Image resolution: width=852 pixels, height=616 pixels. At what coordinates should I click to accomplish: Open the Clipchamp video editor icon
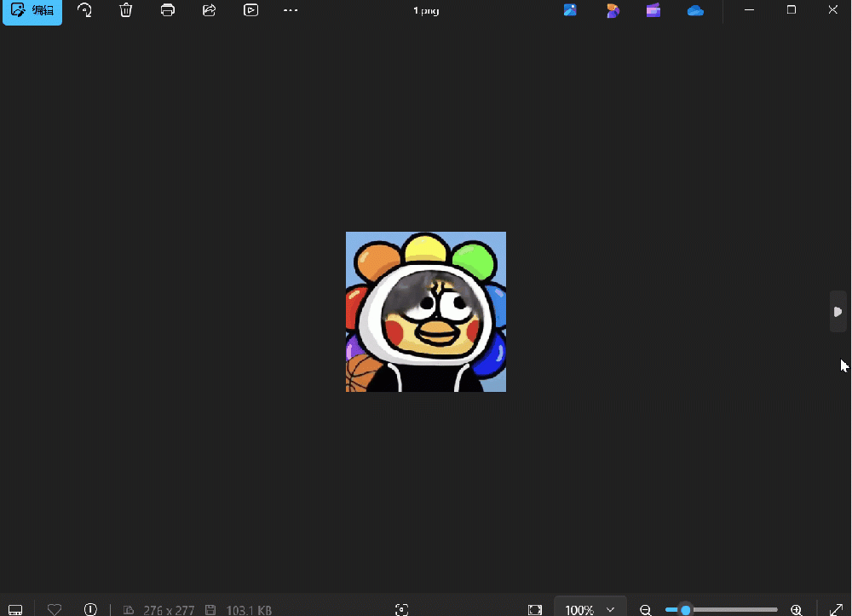pos(653,10)
